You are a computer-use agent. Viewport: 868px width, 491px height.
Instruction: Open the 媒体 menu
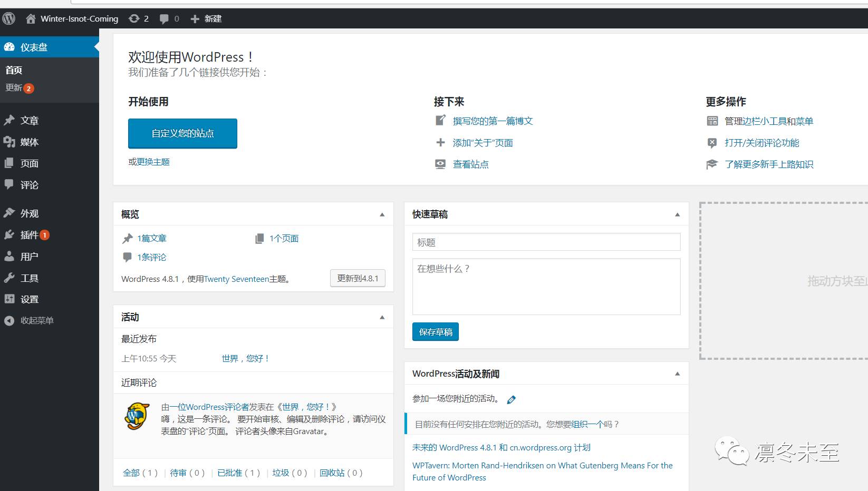click(x=30, y=142)
